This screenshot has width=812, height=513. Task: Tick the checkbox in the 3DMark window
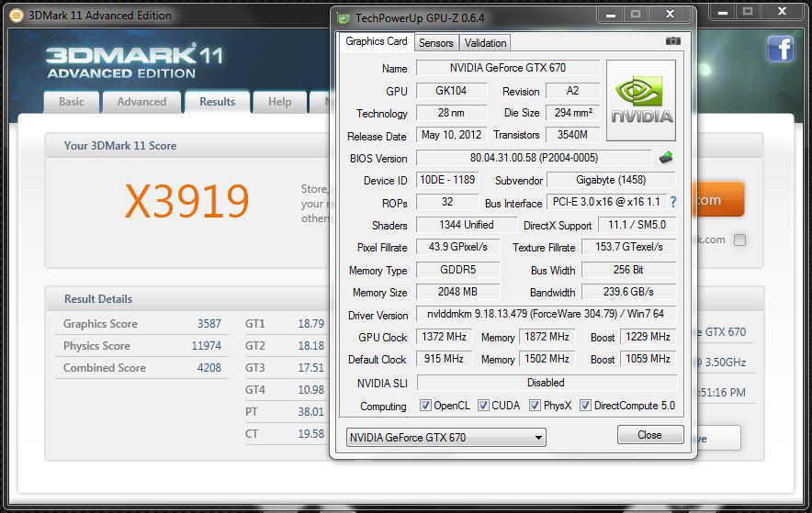[x=740, y=240]
